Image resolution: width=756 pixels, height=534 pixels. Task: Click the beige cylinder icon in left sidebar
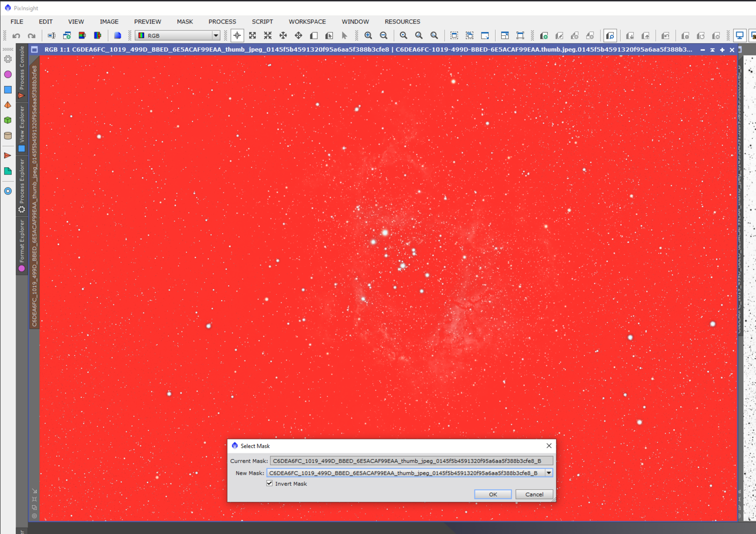tap(8, 136)
